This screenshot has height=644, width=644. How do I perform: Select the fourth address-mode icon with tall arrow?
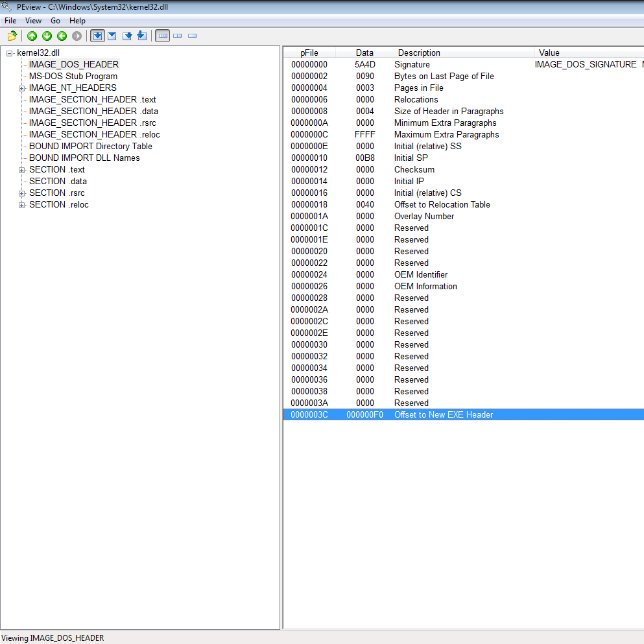click(x=141, y=36)
